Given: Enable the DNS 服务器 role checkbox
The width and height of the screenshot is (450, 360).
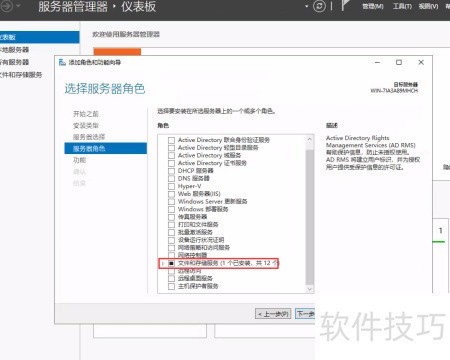Looking at the screenshot, I should 171,178.
